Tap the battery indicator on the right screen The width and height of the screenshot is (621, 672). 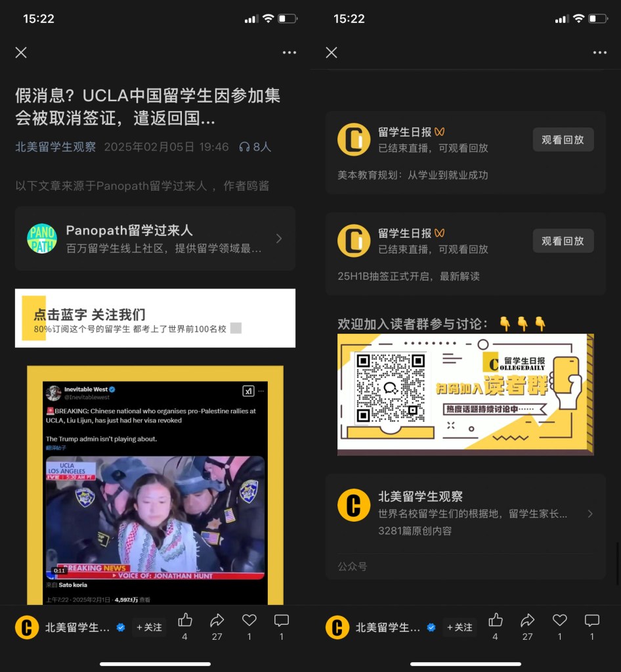coord(598,18)
